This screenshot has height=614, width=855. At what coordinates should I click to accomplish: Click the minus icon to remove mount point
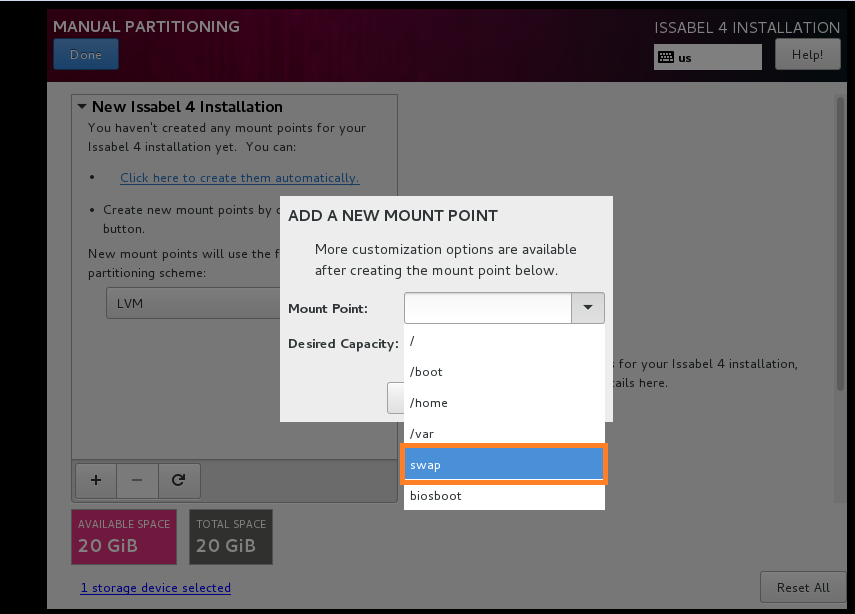[x=137, y=480]
